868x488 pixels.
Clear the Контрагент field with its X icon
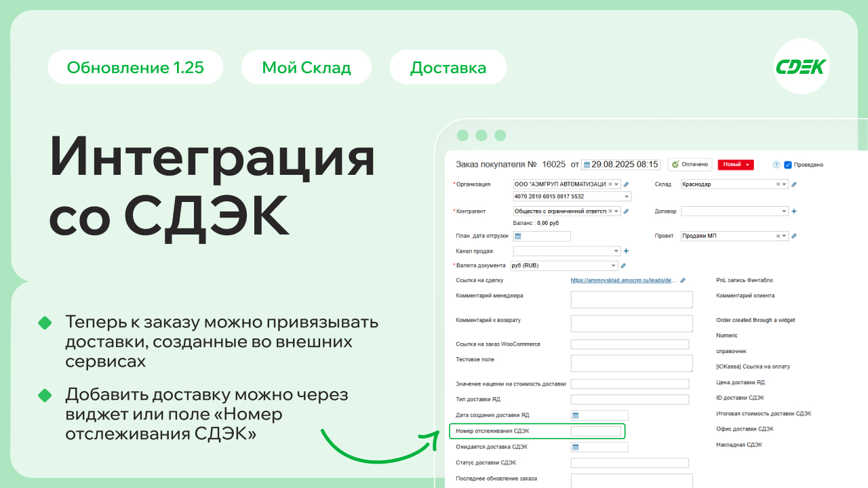coord(610,211)
